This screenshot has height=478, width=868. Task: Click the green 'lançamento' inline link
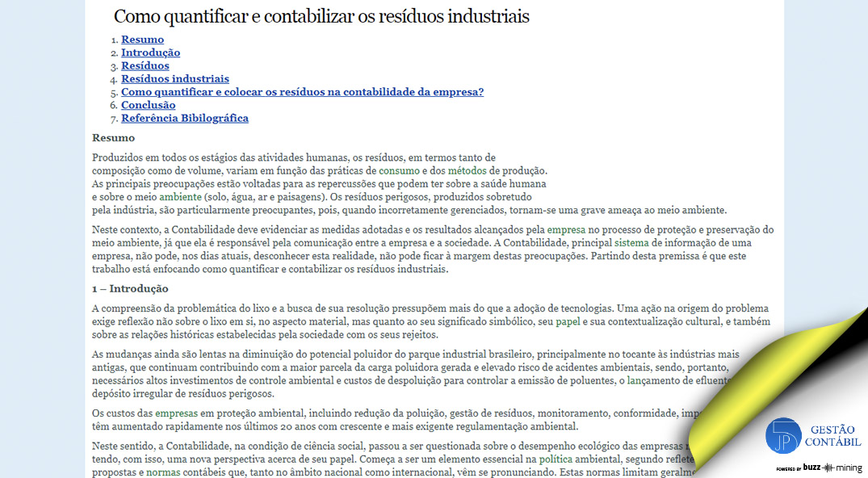[652, 380]
